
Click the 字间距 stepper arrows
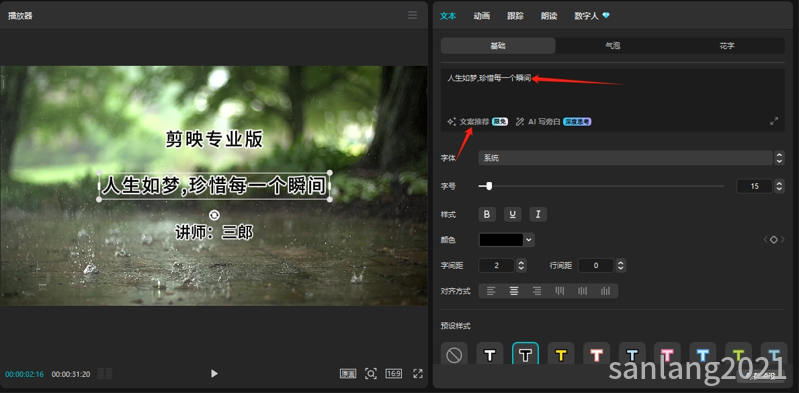point(521,265)
